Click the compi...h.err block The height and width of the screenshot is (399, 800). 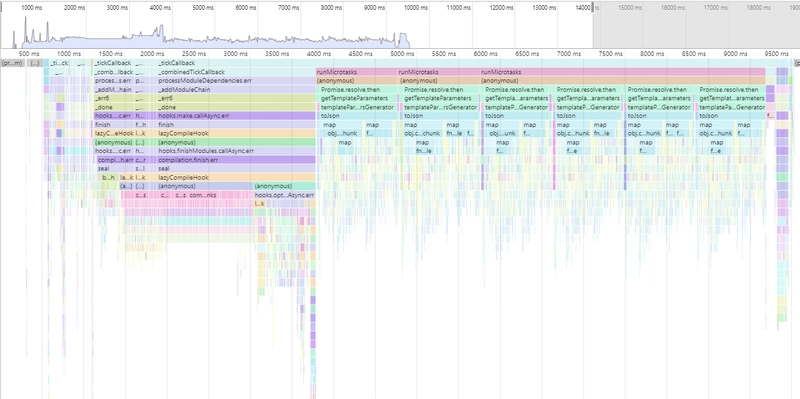click(115, 160)
